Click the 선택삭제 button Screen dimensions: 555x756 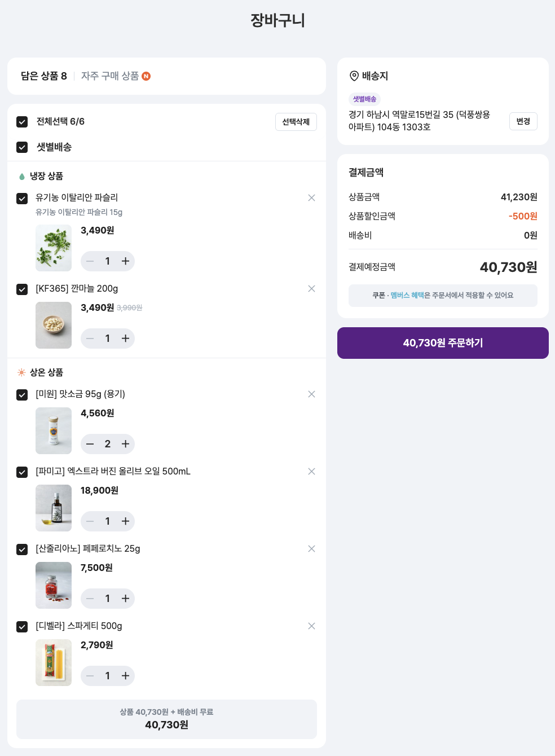pyautogui.click(x=296, y=122)
